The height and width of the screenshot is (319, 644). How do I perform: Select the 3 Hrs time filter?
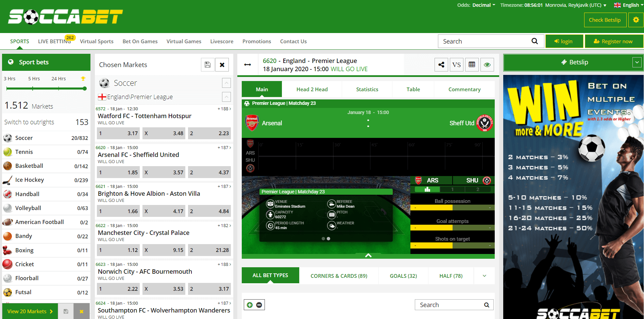(x=10, y=79)
